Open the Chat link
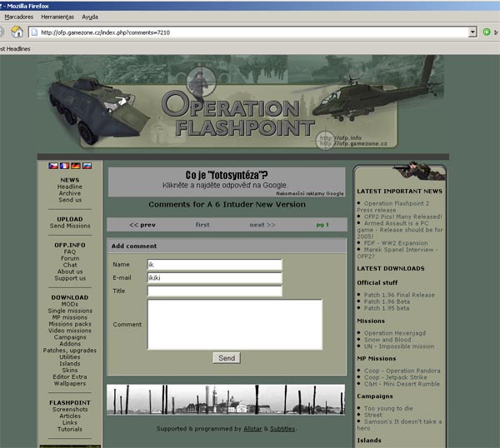500x448 pixels. click(70, 265)
